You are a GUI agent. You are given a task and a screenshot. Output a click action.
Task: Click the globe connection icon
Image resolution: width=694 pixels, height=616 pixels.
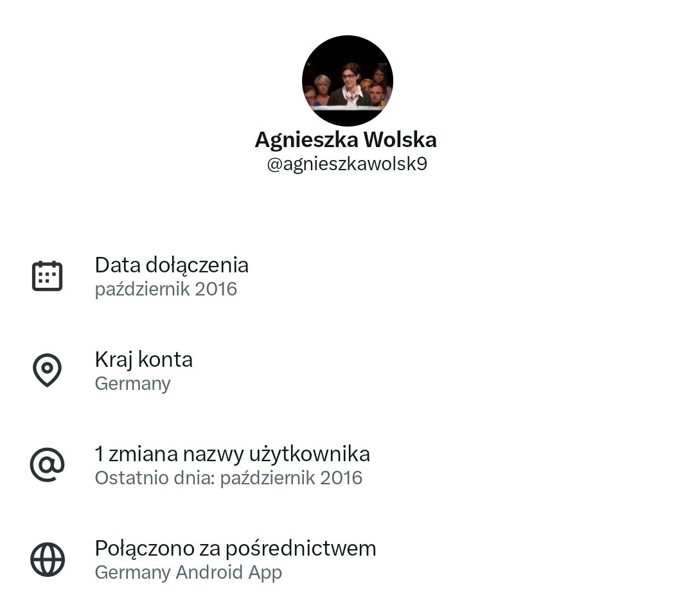[x=48, y=559]
